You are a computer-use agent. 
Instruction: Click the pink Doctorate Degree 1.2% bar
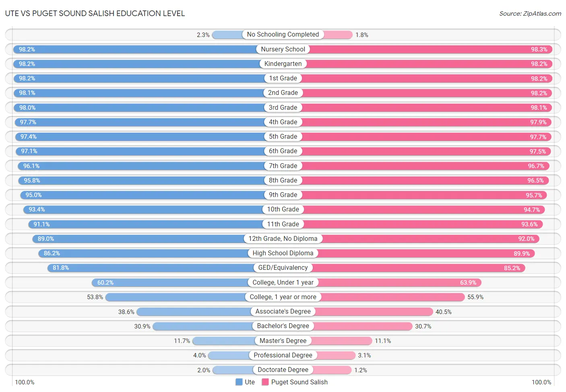tap(332, 370)
